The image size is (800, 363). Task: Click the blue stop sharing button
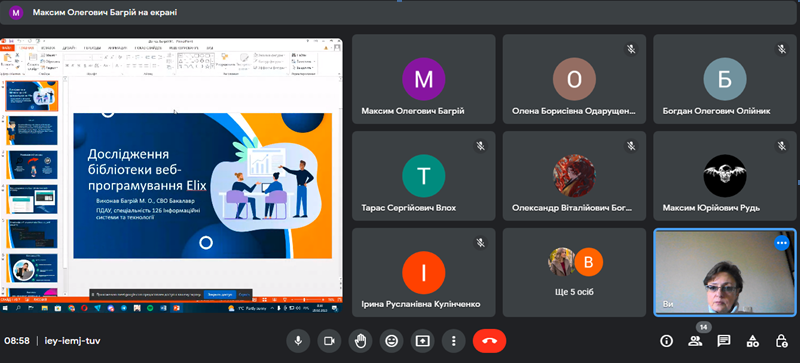coord(220,295)
